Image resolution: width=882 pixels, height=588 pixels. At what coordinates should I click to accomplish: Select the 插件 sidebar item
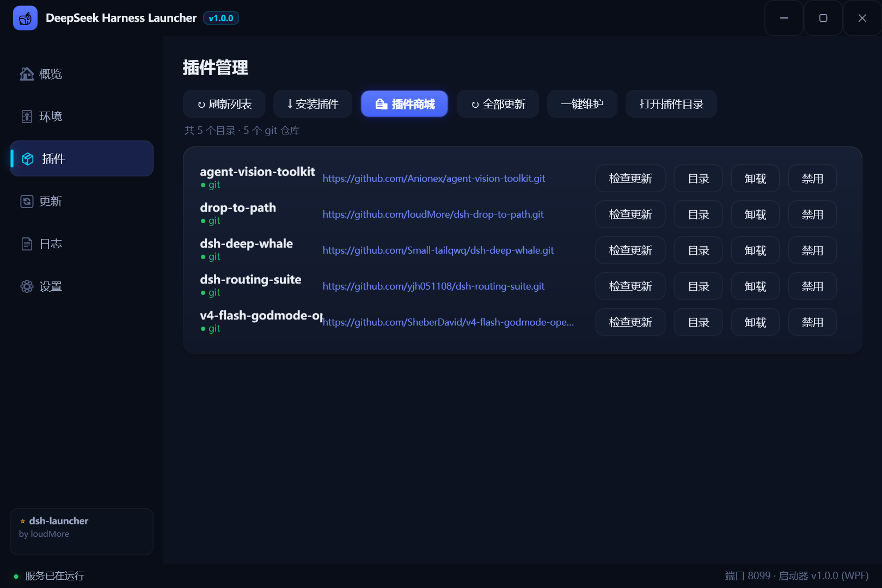[82, 158]
